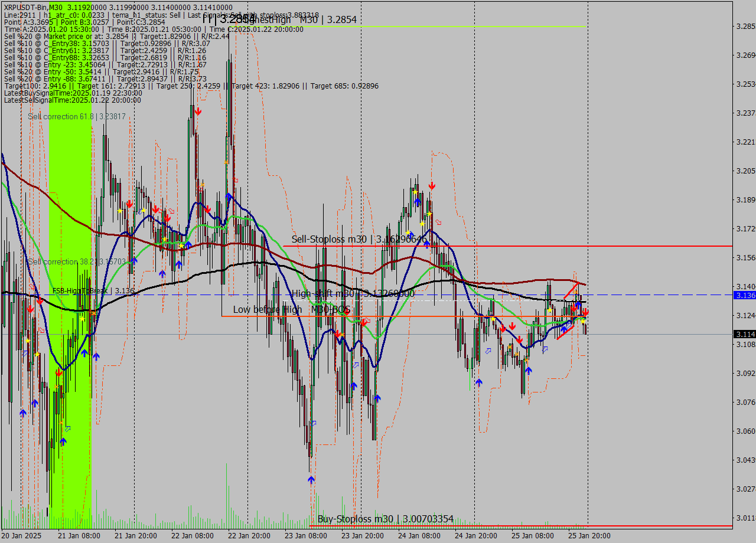Click the 'Sell %20 @ Entry -50' line
This screenshot has width=756, height=543.
pyautogui.click(x=102, y=71)
